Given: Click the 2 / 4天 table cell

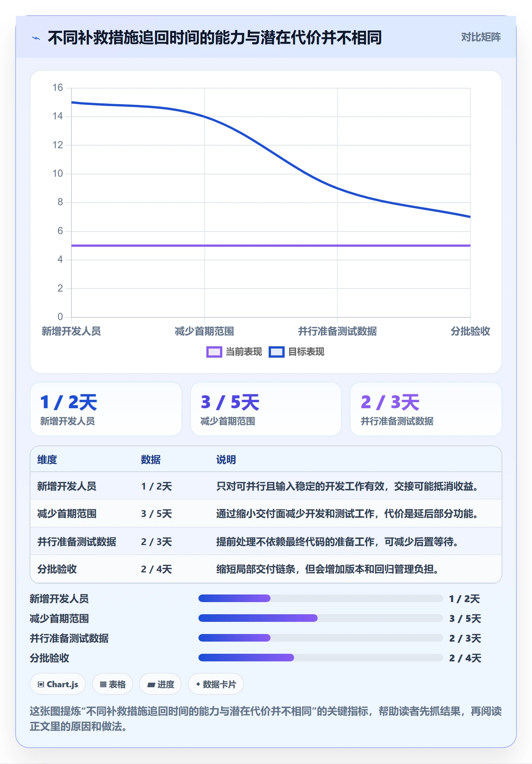Looking at the screenshot, I should point(157,569).
